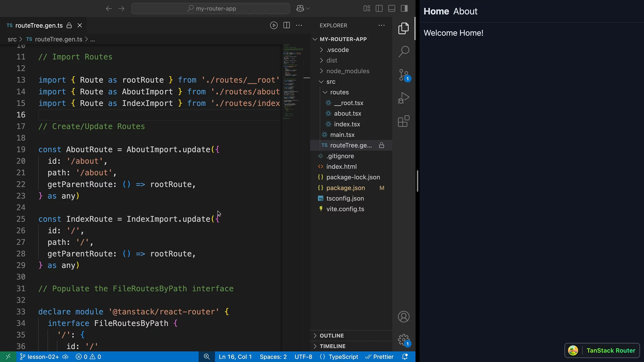This screenshot has width=644, height=362.
Task: Open the Manage settings gear
Action: coord(404,340)
